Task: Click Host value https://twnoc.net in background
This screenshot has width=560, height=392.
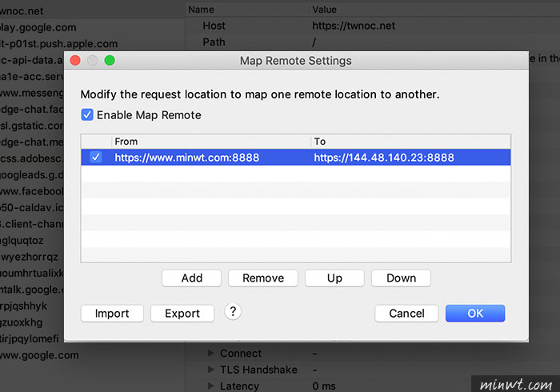Action: pos(354,26)
